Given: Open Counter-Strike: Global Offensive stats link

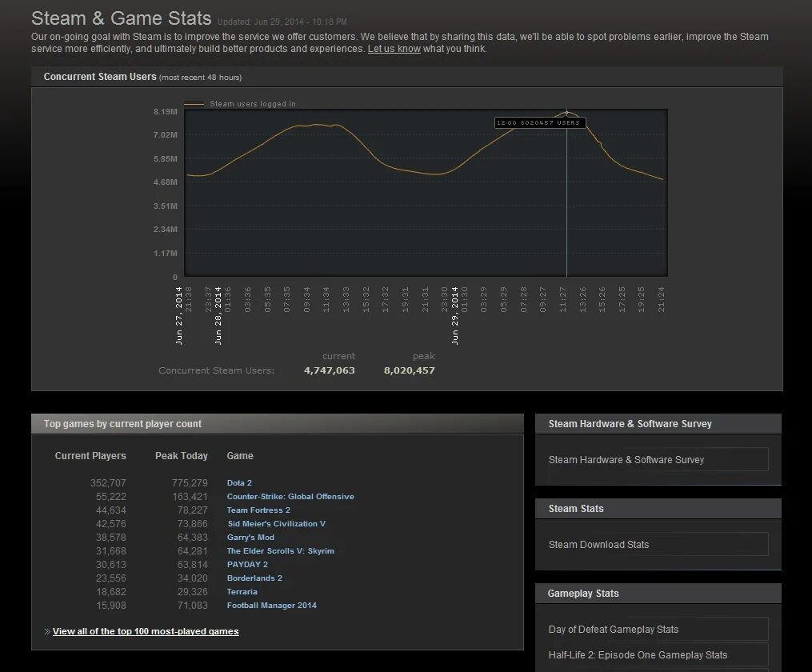Looking at the screenshot, I should coord(290,496).
